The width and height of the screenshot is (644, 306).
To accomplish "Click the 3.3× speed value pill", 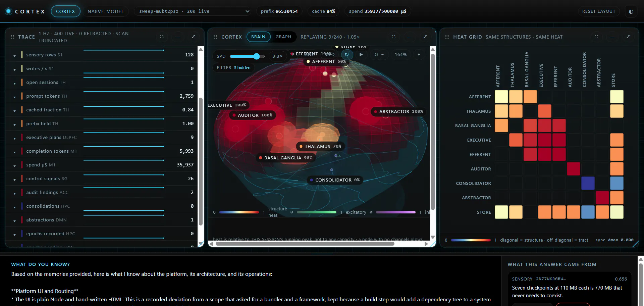I will point(277,56).
